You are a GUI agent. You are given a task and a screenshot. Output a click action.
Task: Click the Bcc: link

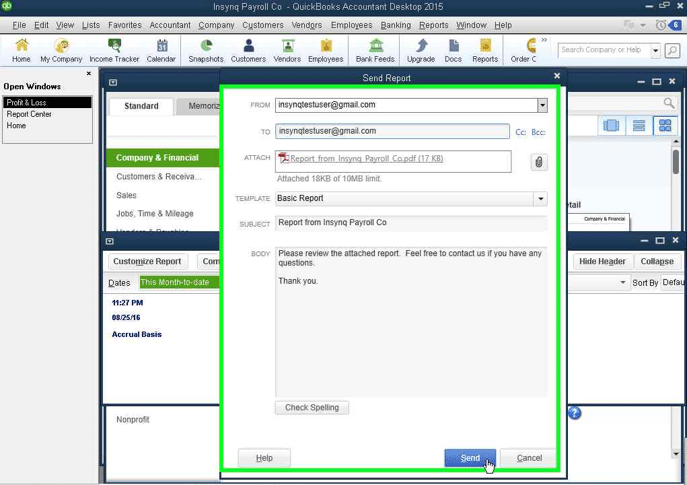pos(538,132)
